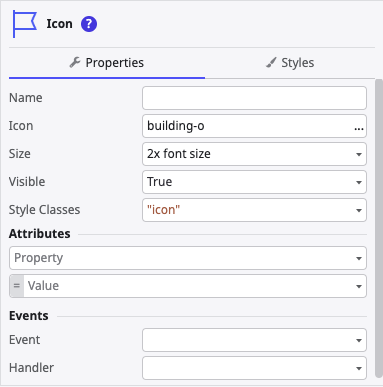383x387 pixels.
Task: Click the Attributes section heading
Action: point(40,234)
